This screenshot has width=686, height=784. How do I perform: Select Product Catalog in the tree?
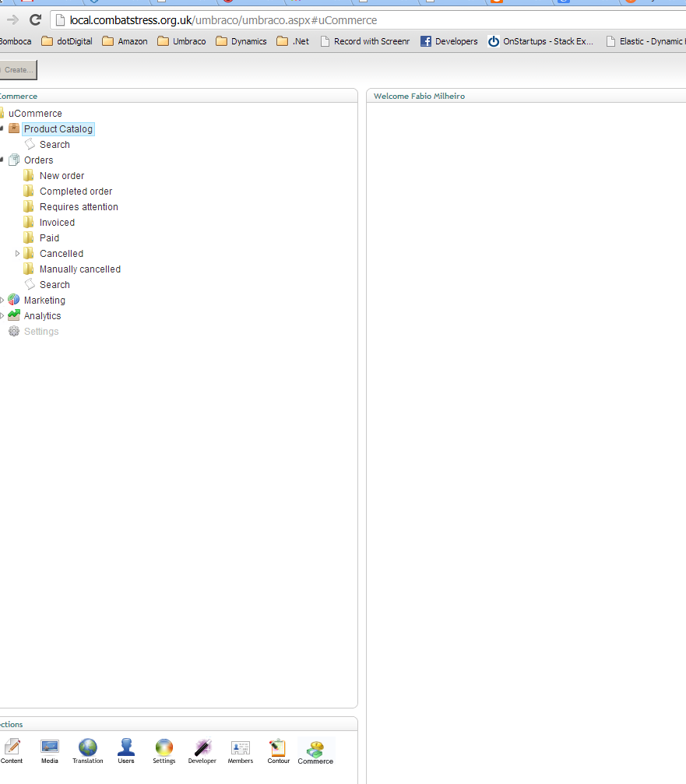click(58, 129)
